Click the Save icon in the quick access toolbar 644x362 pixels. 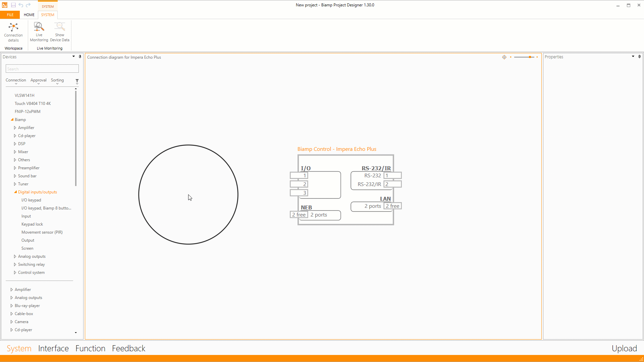point(13,5)
